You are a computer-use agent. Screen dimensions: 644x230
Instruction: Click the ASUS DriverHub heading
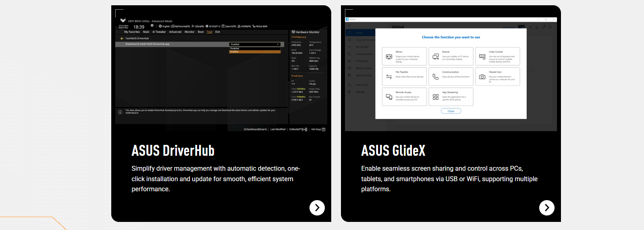[173, 151]
